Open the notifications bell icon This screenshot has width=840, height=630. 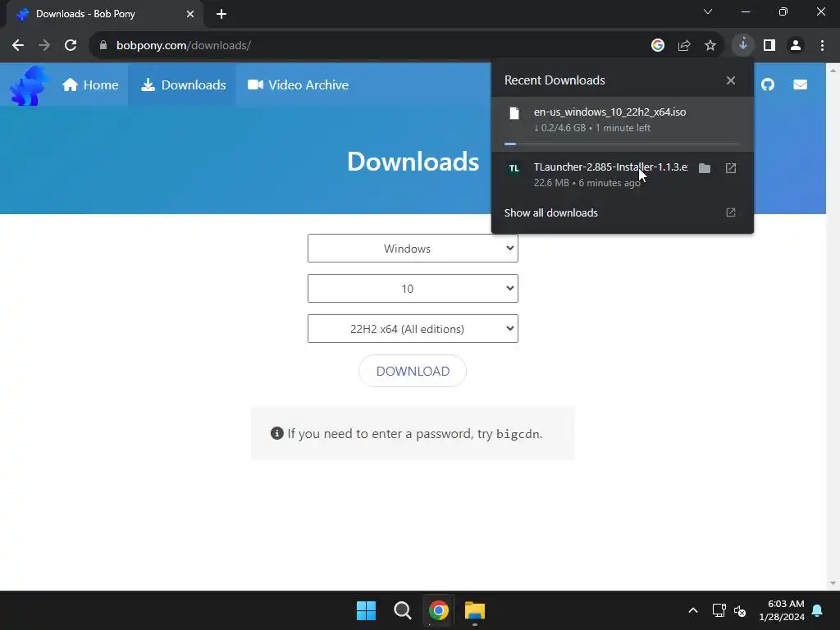818,610
